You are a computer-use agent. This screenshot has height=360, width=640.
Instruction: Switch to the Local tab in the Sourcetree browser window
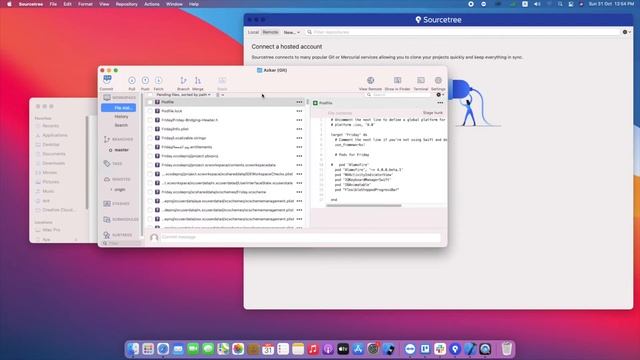[253, 32]
